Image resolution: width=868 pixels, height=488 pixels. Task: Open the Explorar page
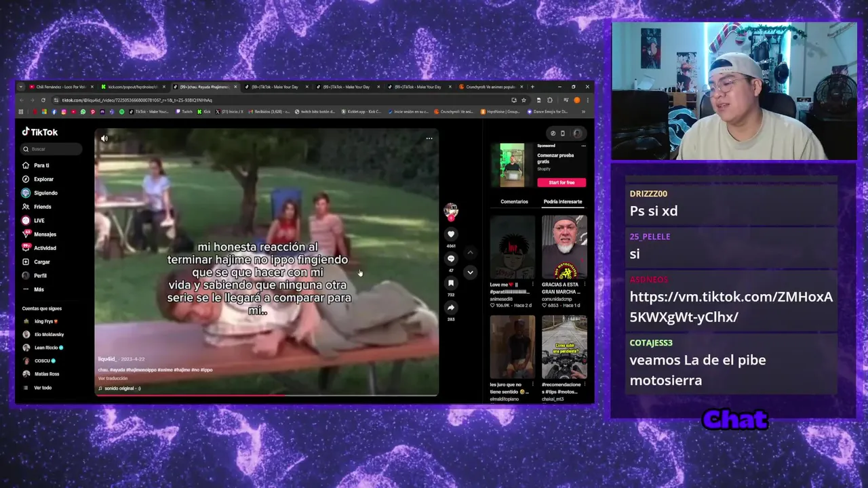coord(38,179)
